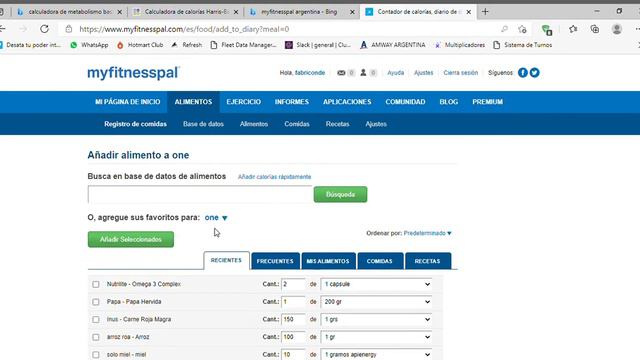Open the Ayuda link
This screenshot has height=360, width=640.
[x=396, y=73]
